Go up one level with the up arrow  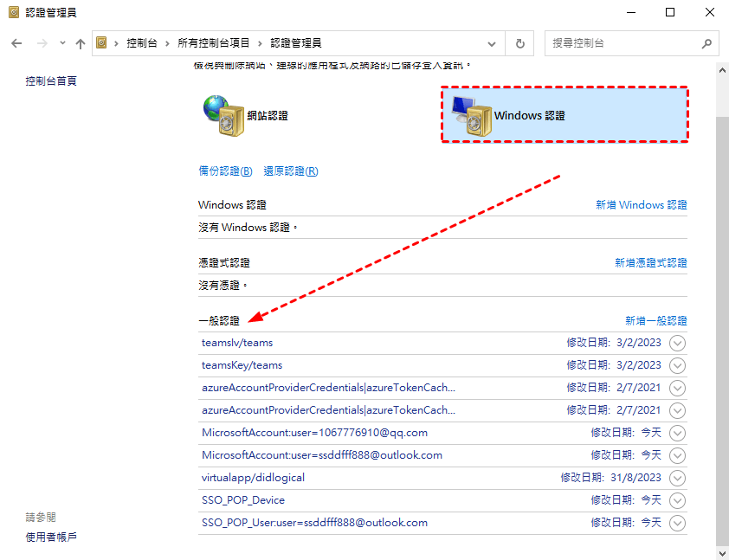81,43
